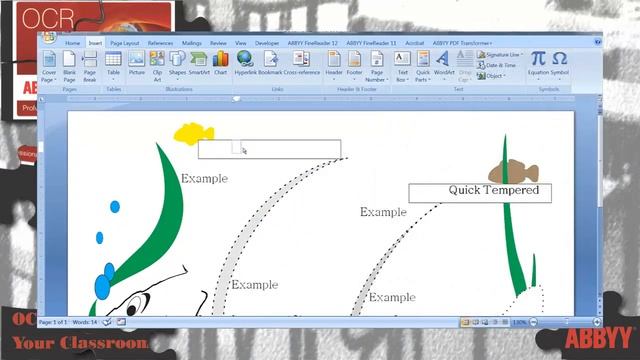Click the indent marker on horizontal ruler

tap(236, 99)
